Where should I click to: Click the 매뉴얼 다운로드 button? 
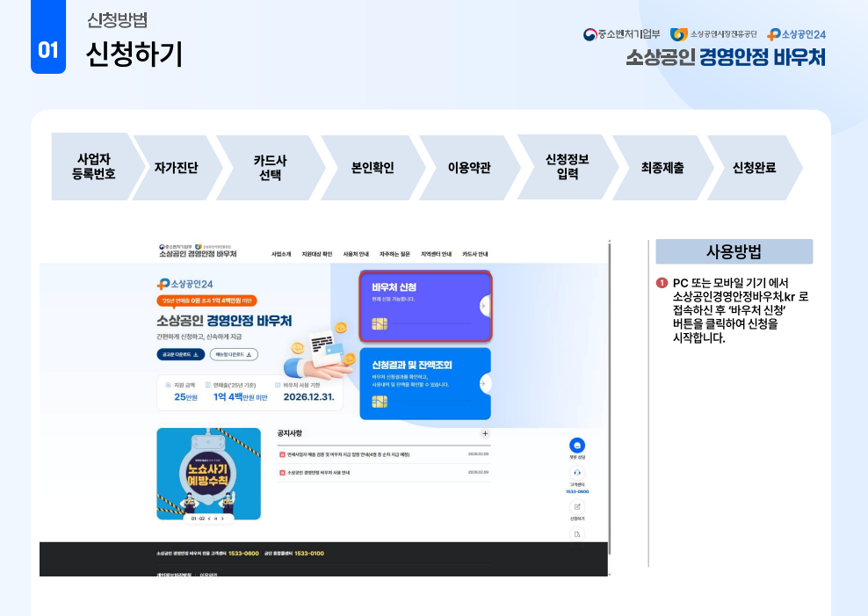[x=234, y=354]
